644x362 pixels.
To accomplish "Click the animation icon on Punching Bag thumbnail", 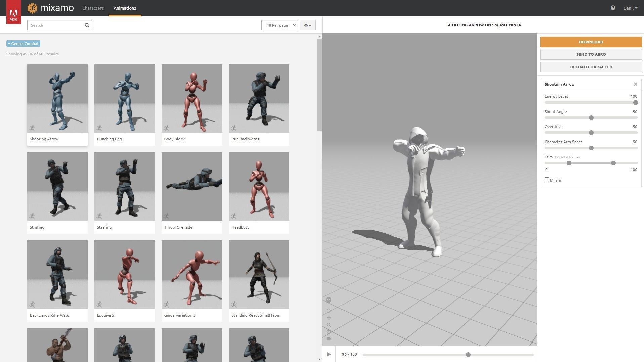I will [x=99, y=128].
